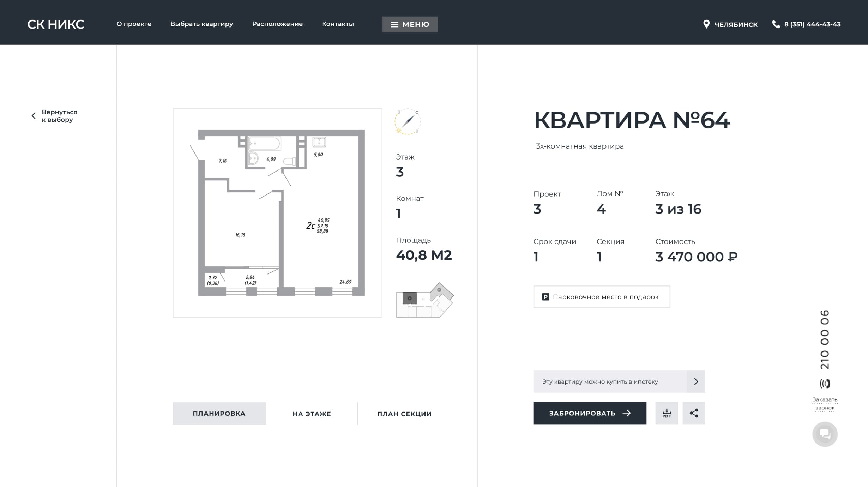868x487 pixels.
Task: Click the parking P icon
Action: pyautogui.click(x=545, y=297)
